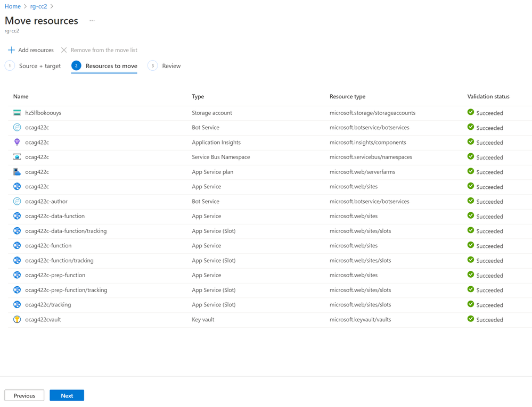532x407 pixels.
Task: Select the ocag422cvault resource name
Action: pyautogui.click(x=43, y=319)
